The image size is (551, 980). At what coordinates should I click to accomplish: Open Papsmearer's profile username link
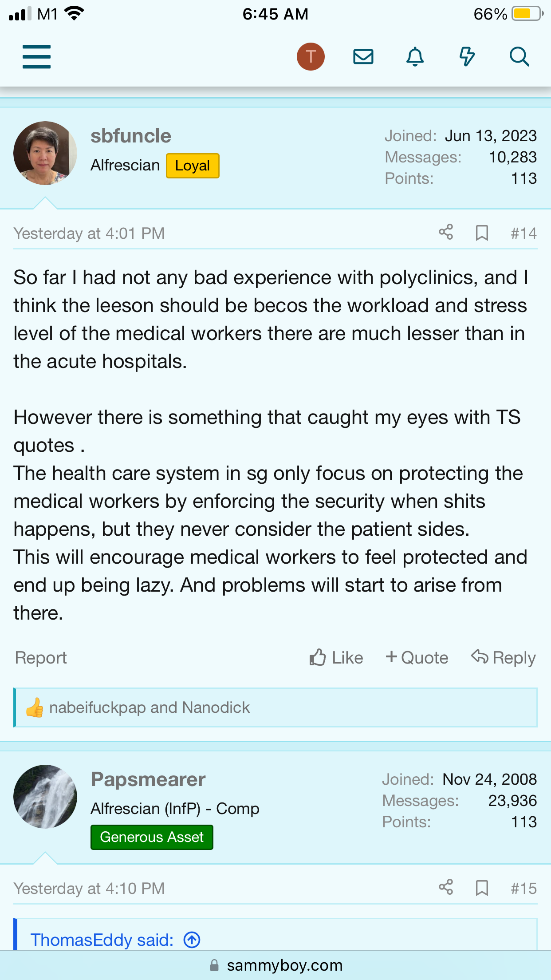tap(148, 779)
